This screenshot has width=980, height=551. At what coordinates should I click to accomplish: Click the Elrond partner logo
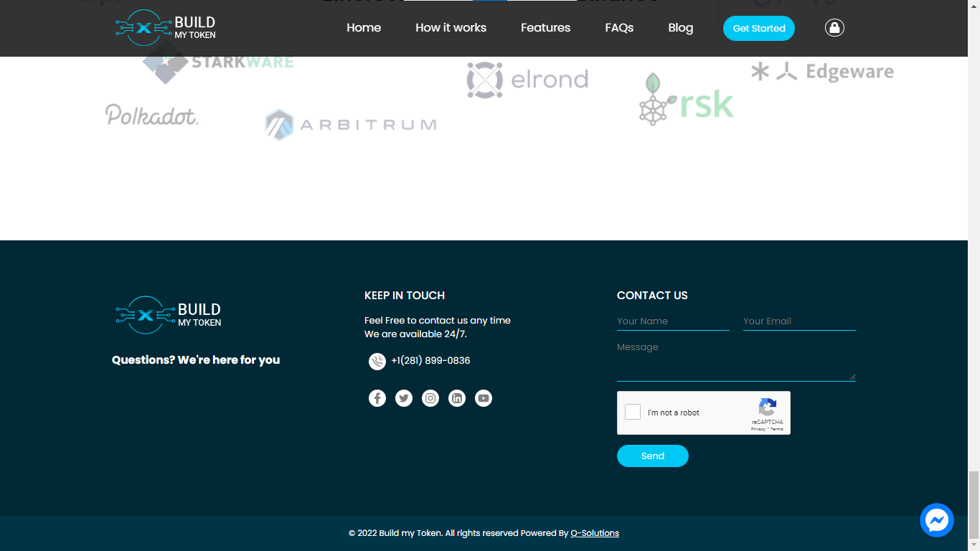527,79
